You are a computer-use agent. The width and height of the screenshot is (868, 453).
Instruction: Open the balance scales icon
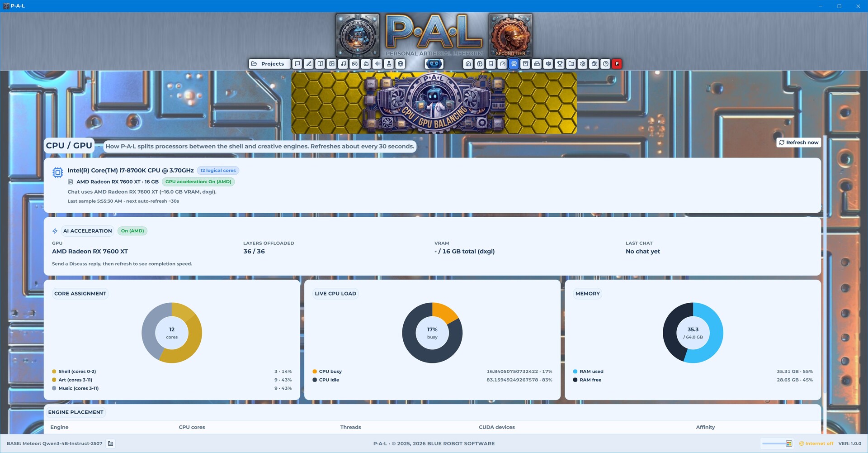(x=548, y=64)
